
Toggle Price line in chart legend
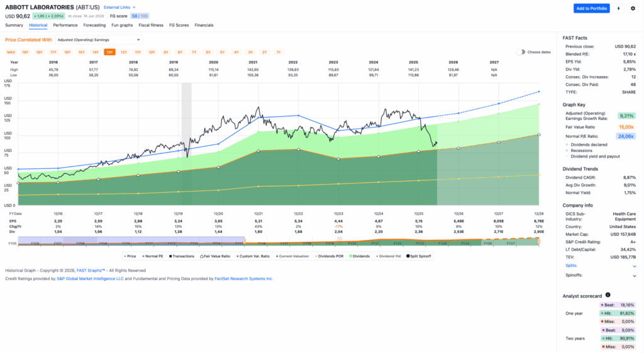(130, 256)
